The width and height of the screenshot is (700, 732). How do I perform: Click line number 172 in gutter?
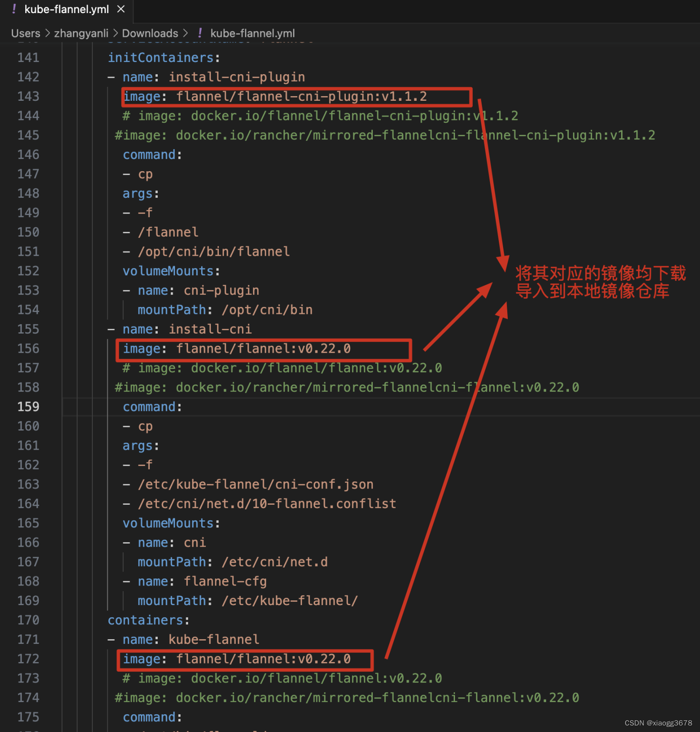28,659
